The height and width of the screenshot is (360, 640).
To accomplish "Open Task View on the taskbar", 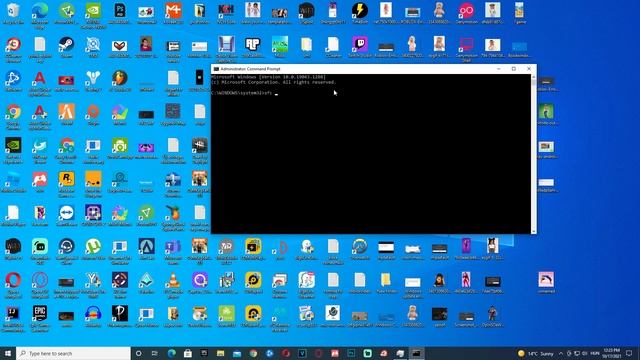I will click(155, 353).
